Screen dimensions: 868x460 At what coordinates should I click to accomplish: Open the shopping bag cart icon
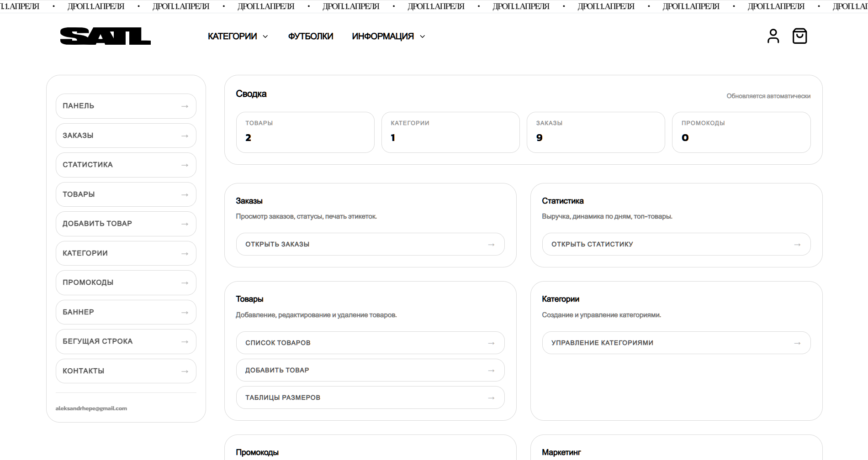pyautogui.click(x=799, y=36)
